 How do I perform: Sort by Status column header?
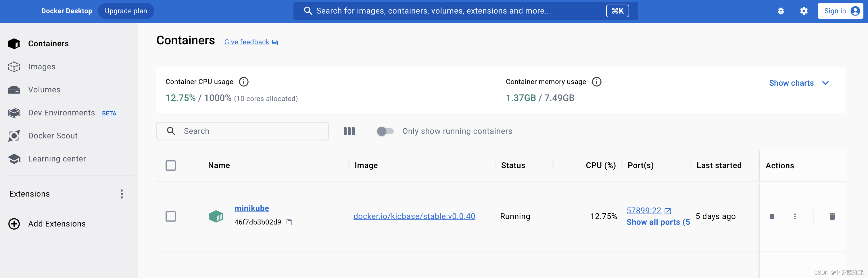click(513, 165)
